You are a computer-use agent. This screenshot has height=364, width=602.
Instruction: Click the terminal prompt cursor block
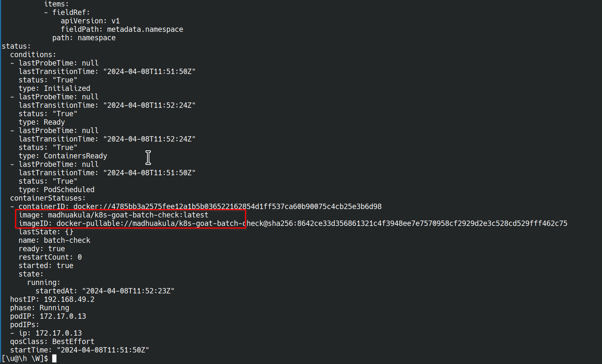click(54, 358)
